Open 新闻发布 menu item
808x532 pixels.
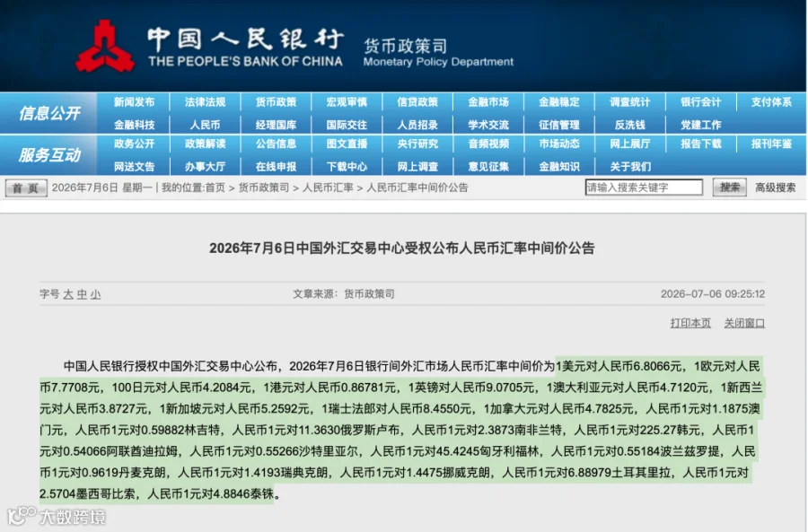(134, 102)
